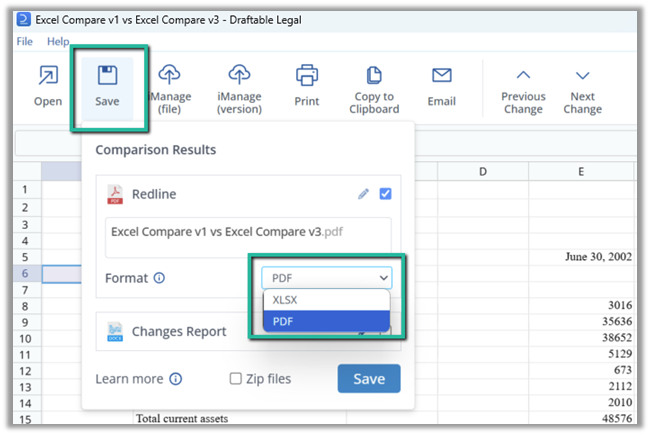Click cell containing 2010

pos(581,403)
